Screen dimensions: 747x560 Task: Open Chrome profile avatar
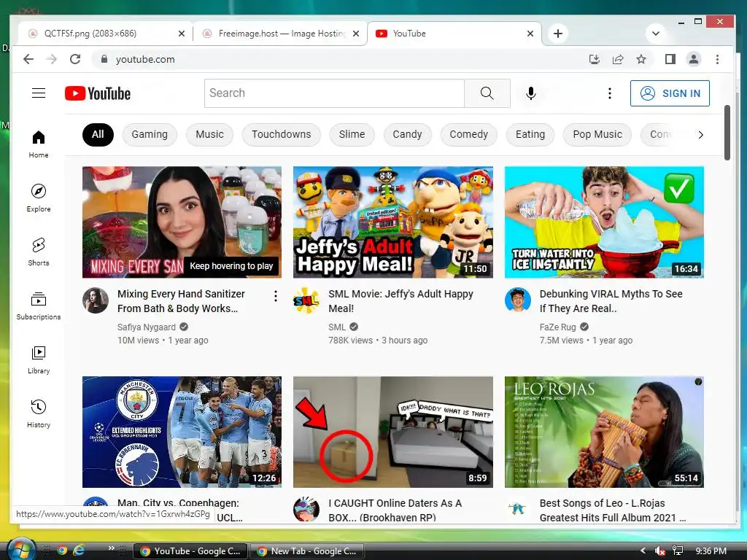[x=694, y=59]
